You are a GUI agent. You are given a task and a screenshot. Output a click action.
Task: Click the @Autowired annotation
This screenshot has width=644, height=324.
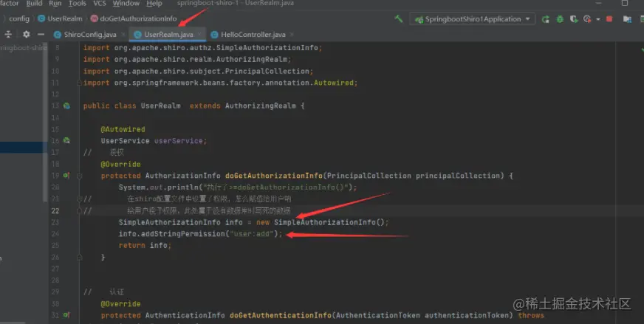[x=123, y=129]
